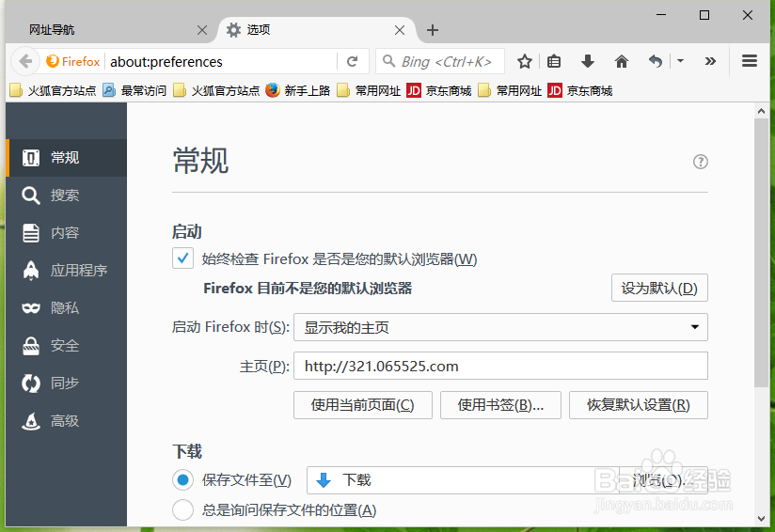Image resolution: width=775 pixels, height=532 pixels.
Task: Open 安全 preferences section
Action: [66, 345]
